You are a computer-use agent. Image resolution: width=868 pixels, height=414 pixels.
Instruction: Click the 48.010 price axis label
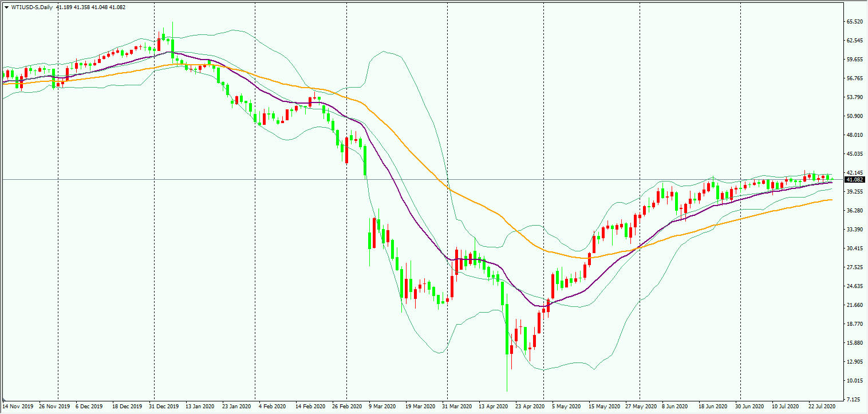(854, 135)
